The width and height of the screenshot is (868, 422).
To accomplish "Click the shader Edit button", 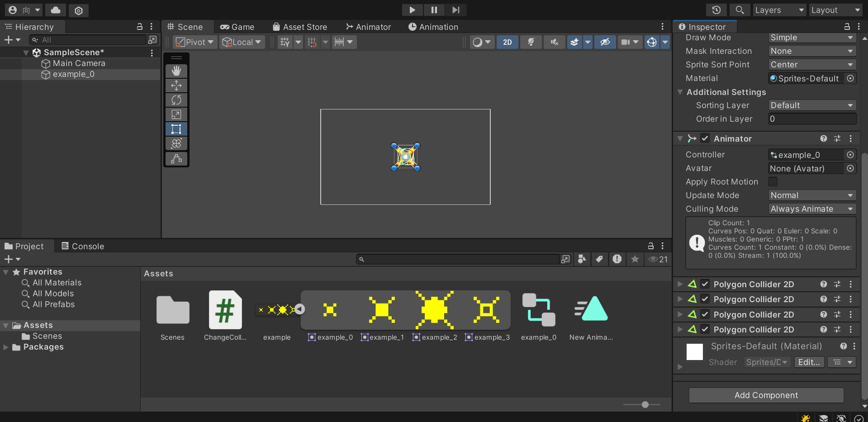I will pos(809,362).
